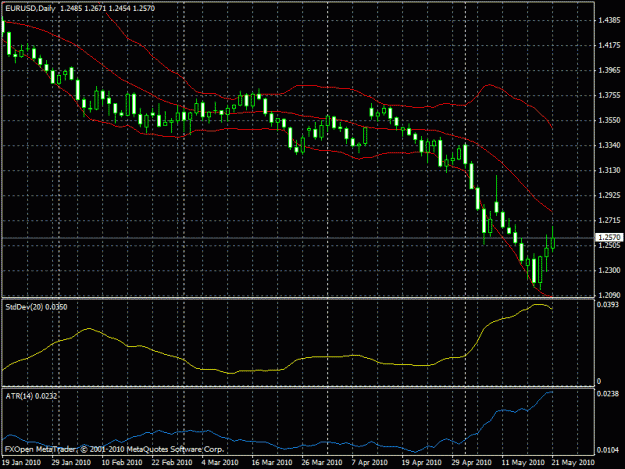
Task: Click the 1.3130 price scale label
Action: pyautogui.click(x=609, y=171)
